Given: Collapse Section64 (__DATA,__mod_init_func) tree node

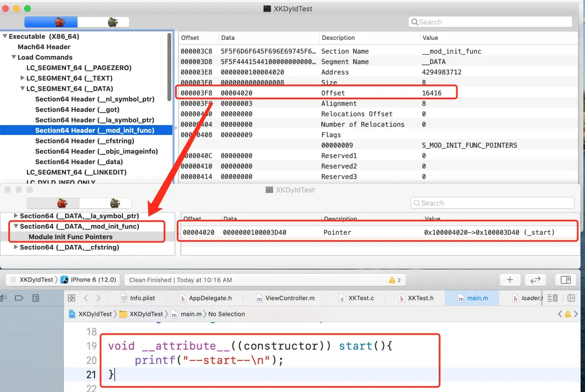Looking at the screenshot, I should (16, 226).
